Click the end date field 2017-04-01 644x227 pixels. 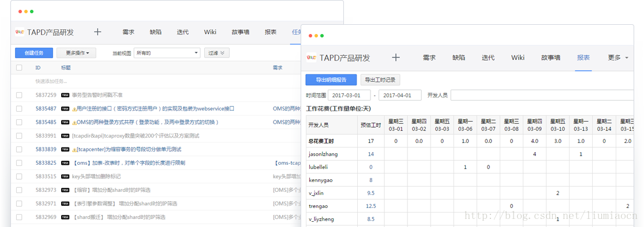click(x=400, y=95)
